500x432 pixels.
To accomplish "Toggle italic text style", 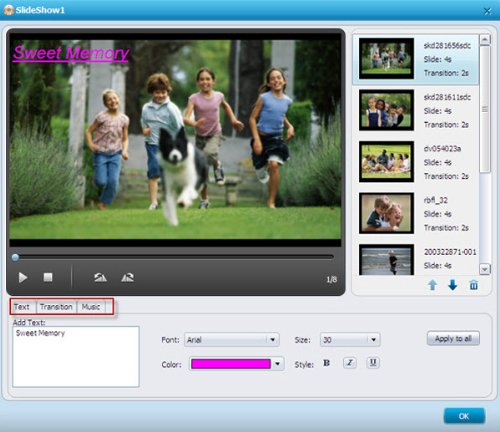I will point(349,363).
